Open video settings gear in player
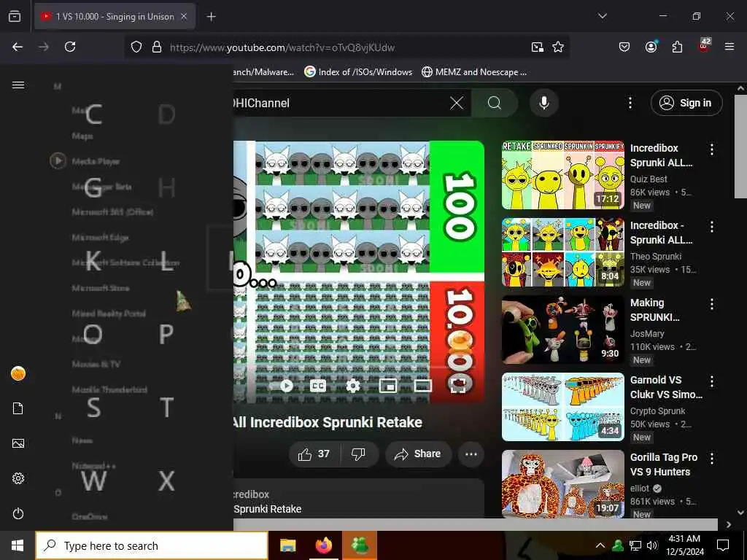Image resolution: width=747 pixels, height=560 pixels. pos(353,386)
